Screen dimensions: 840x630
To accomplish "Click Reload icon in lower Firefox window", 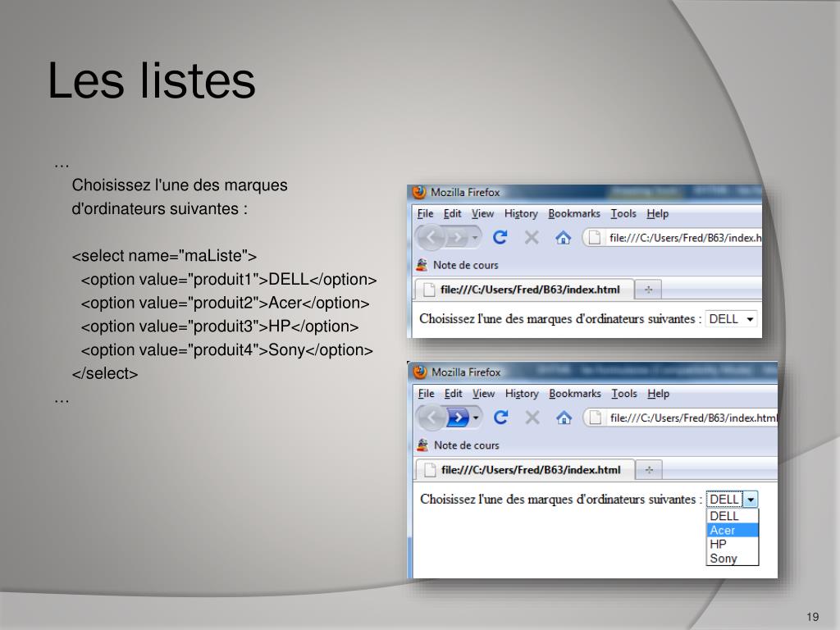I will (501, 418).
